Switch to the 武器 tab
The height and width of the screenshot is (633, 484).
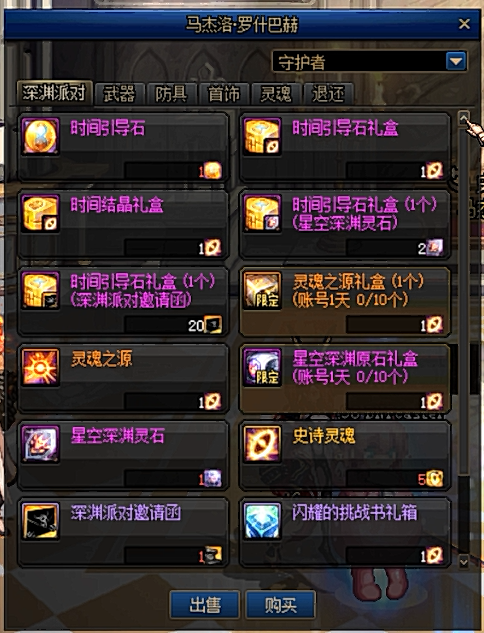(x=119, y=94)
